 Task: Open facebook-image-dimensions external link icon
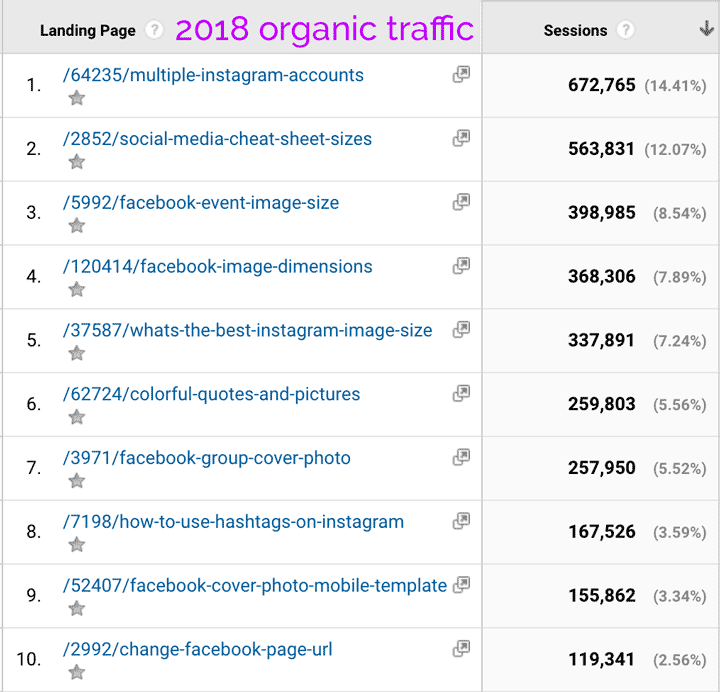click(x=461, y=265)
